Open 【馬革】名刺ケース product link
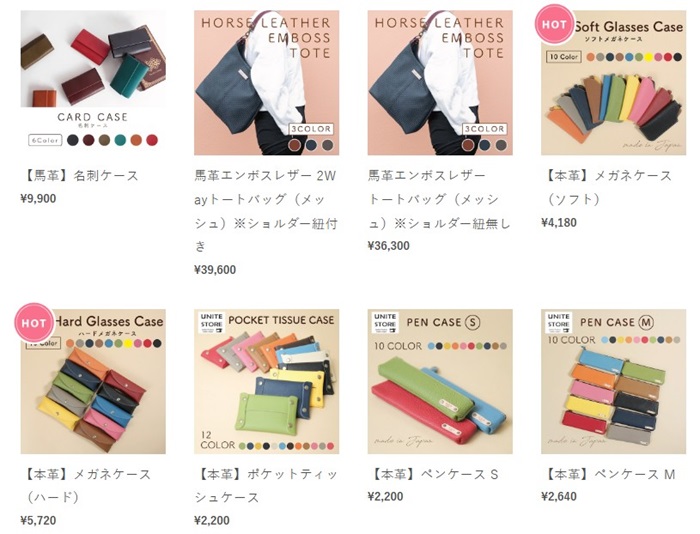This screenshot has width=700, height=534. tap(80, 175)
